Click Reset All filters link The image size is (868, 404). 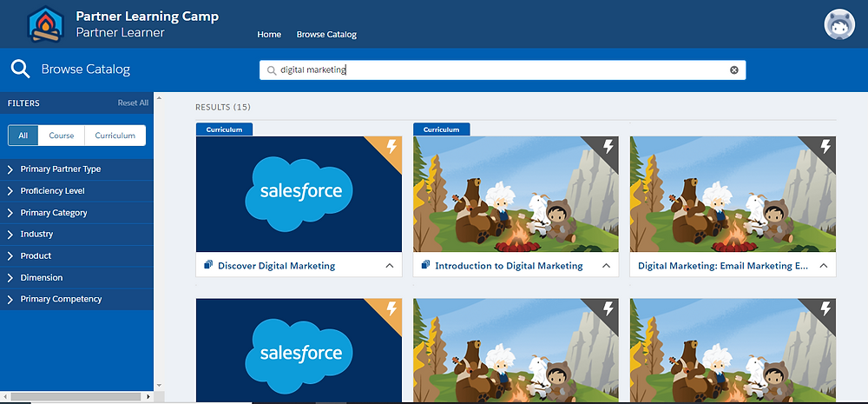click(133, 103)
